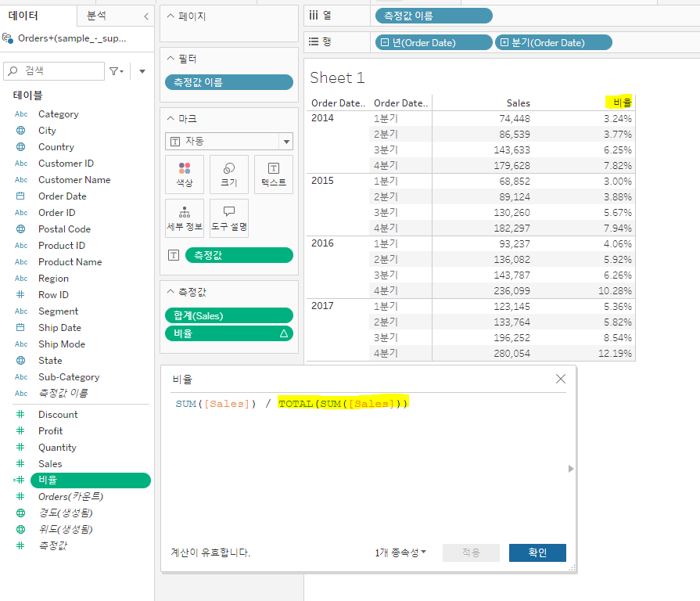Click the 2016 year row label
Viewport: 700px width, 601px height.
click(x=322, y=243)
